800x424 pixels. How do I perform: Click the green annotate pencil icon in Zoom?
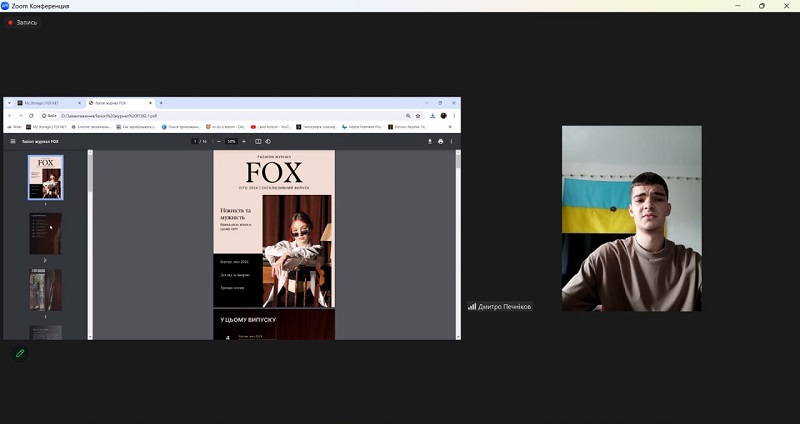click(x=20, y=353)
